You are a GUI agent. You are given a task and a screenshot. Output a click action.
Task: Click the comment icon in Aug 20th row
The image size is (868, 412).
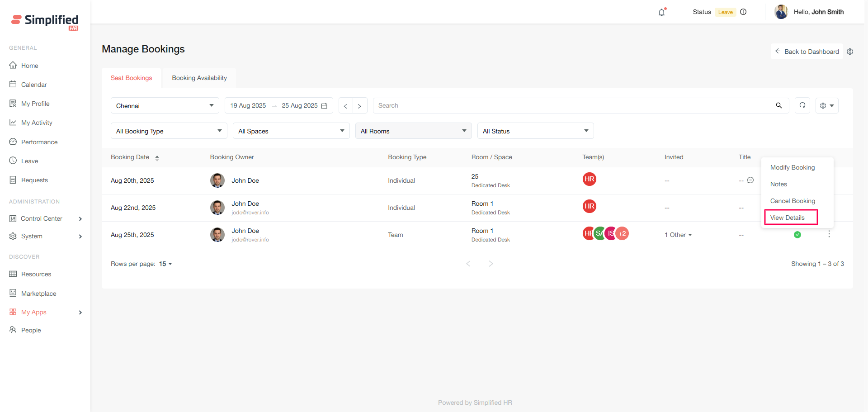point(750,180)
